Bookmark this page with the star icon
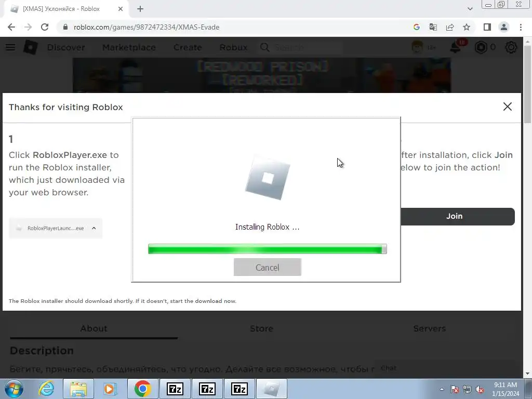The width and height of the screenshot is (532, 399). coord(467,27)
